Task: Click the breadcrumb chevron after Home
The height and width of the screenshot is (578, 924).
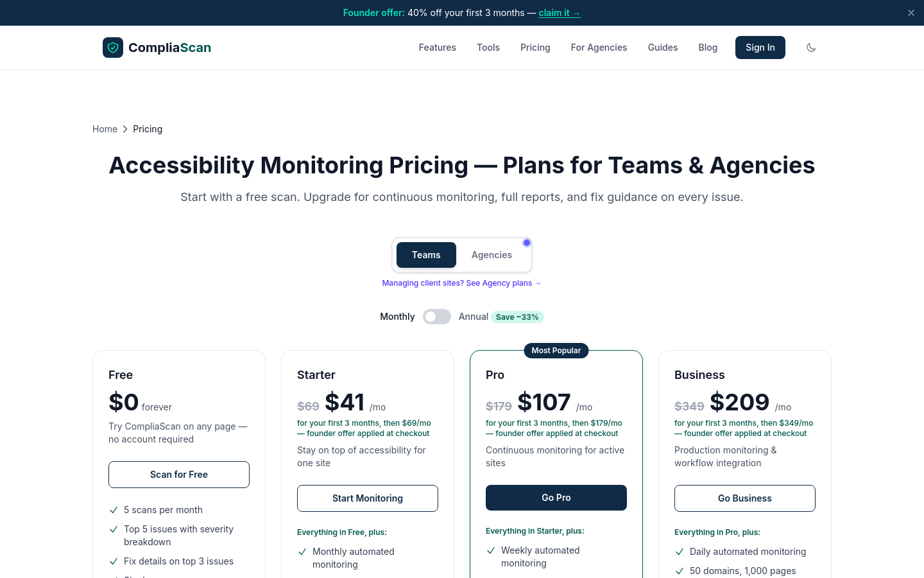Action: click(x=125, y=129)
